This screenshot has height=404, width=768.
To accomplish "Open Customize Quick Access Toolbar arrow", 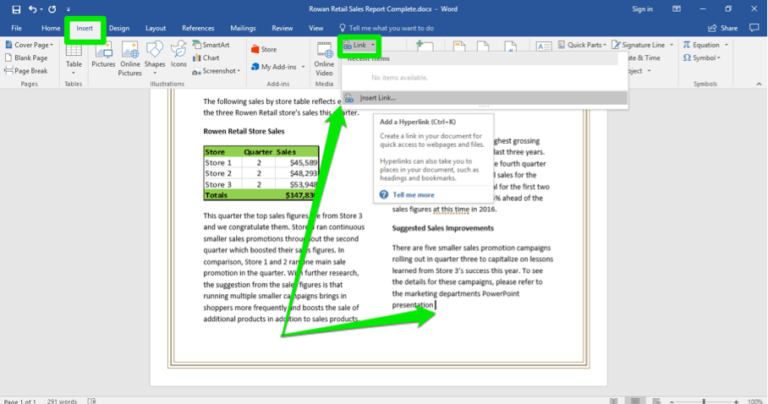I will click(x=68, y=9).
